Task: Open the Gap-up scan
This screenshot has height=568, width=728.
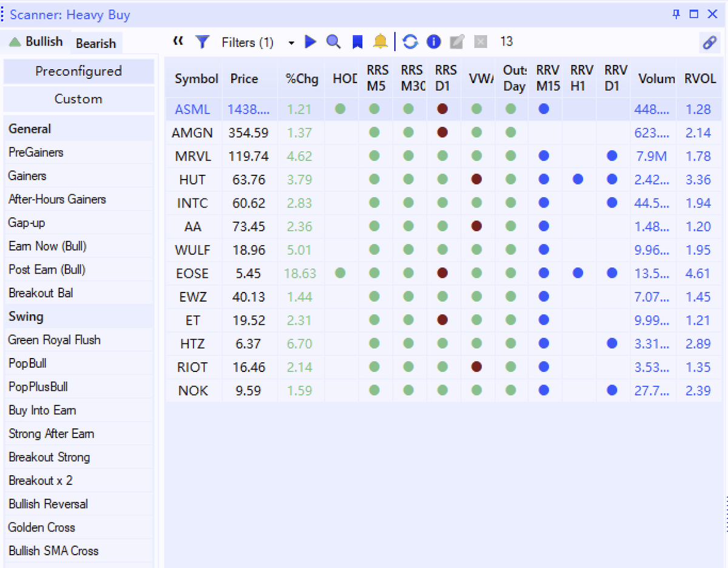Action: 78,223
